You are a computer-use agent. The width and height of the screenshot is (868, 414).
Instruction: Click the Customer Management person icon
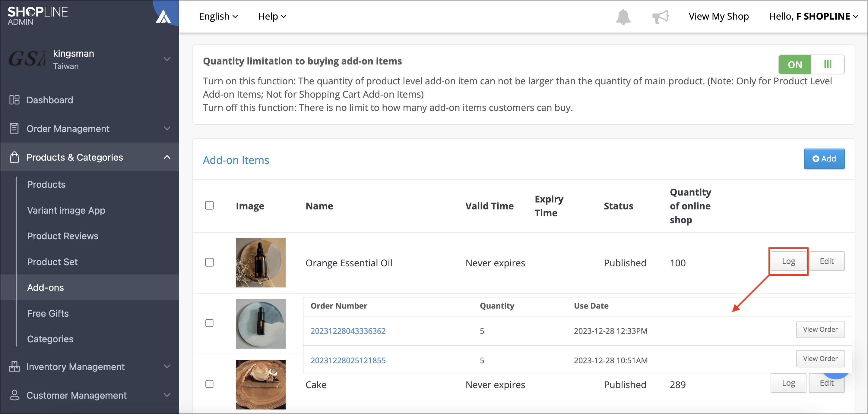14,395
